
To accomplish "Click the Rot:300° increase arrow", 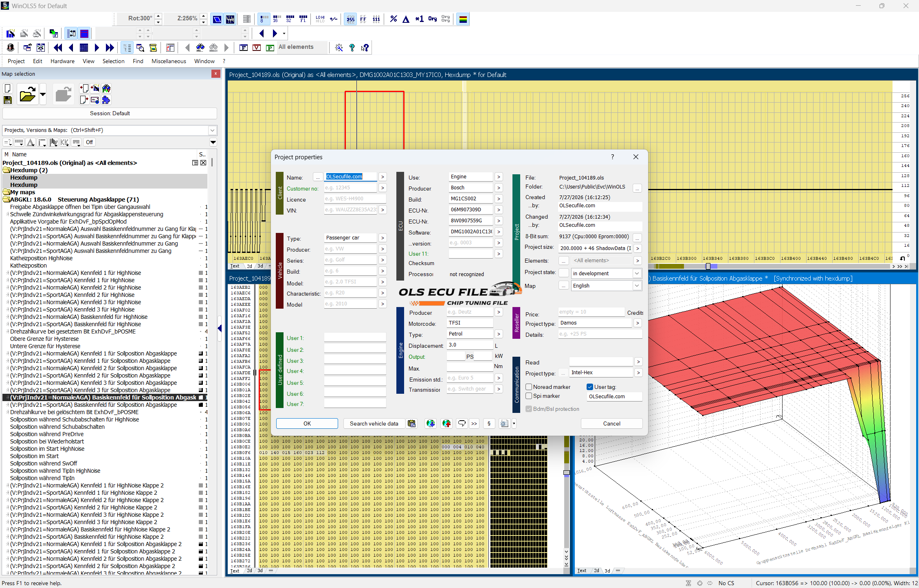I will [x=158, y=16].
